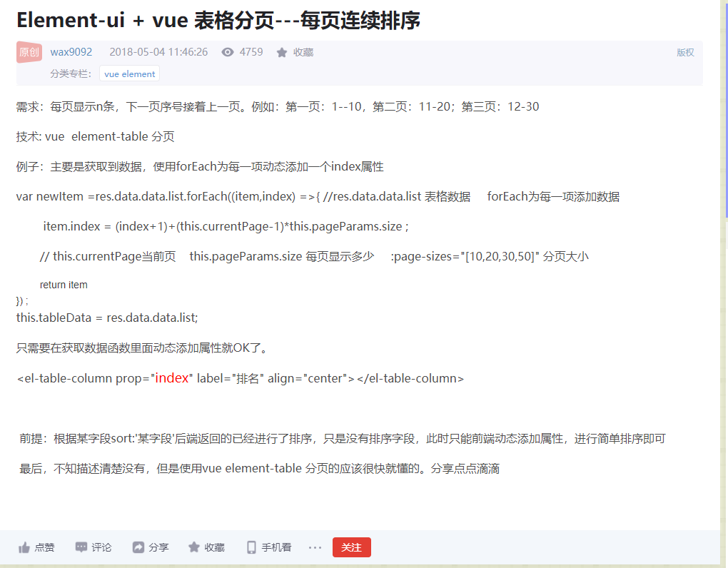The image size is (728, 568).
Task: Click the paragraph starting 例子：主要是获取到数据
Action: pos(200,166)
